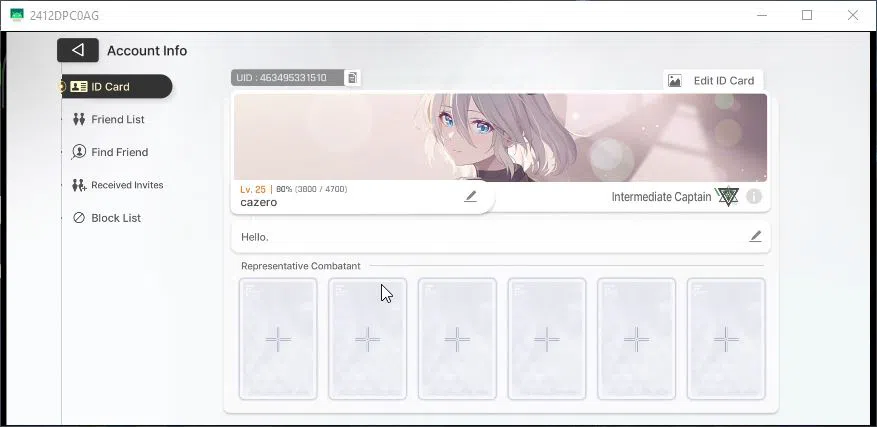The height and width of the screenshot is (427, 877).
Task: Click the Friend List people icon
Action: coord(79,119)
